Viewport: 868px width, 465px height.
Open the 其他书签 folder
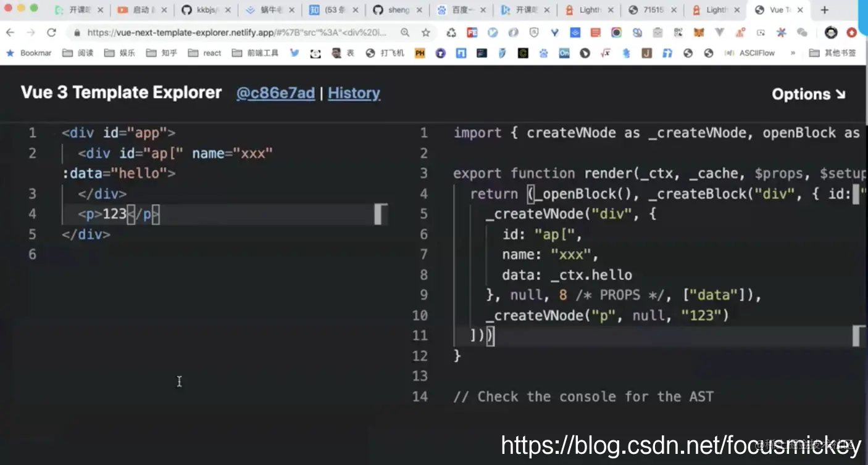coord(833,53)
